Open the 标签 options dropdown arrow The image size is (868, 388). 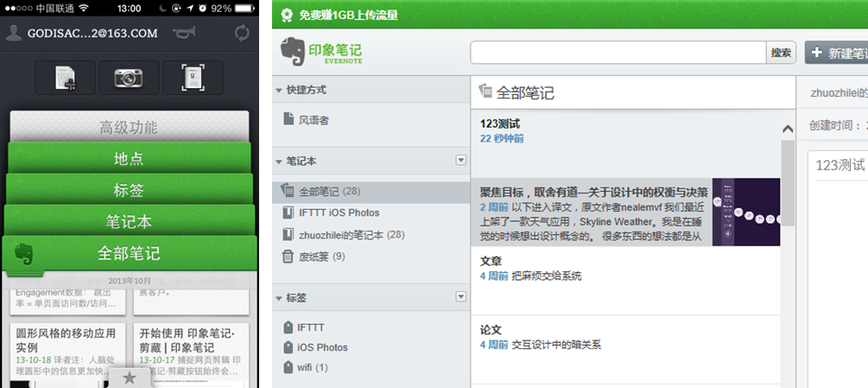(460, 297)
